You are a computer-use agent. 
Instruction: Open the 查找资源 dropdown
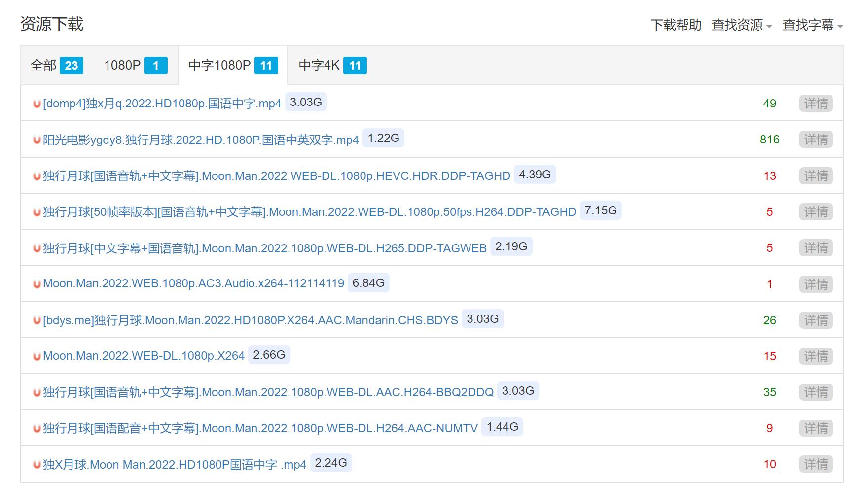click(742, 25)
